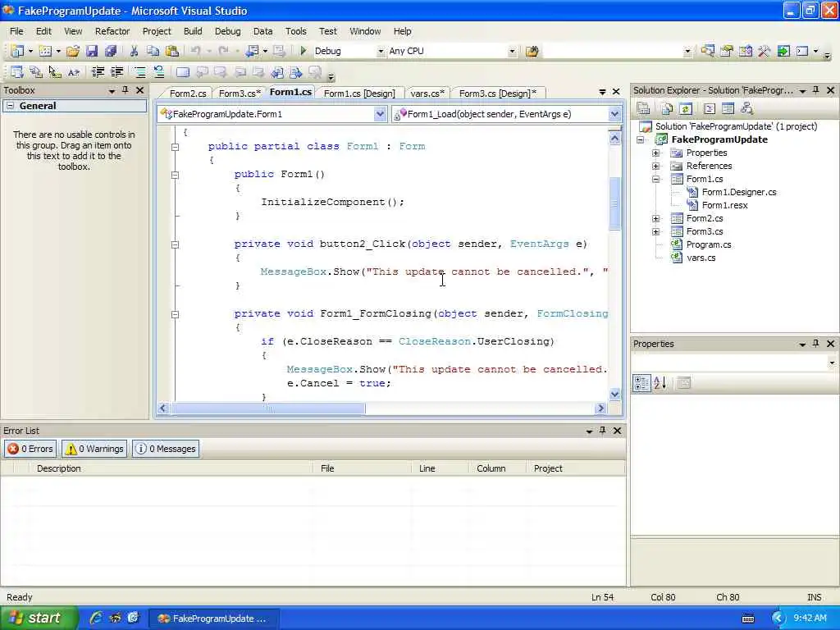This screenshot has width=840, height=630.
Task: Sort properties alphabetically with A-Z icon
Action: 660,382
